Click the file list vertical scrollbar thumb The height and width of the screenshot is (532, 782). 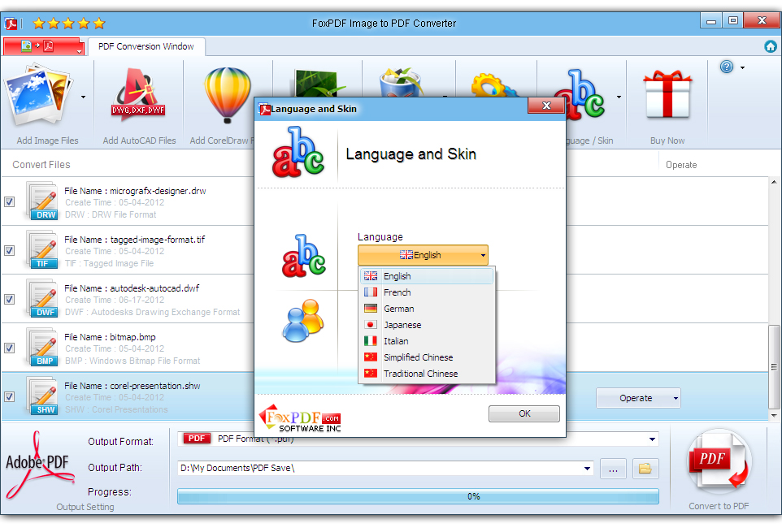[774, 367]
